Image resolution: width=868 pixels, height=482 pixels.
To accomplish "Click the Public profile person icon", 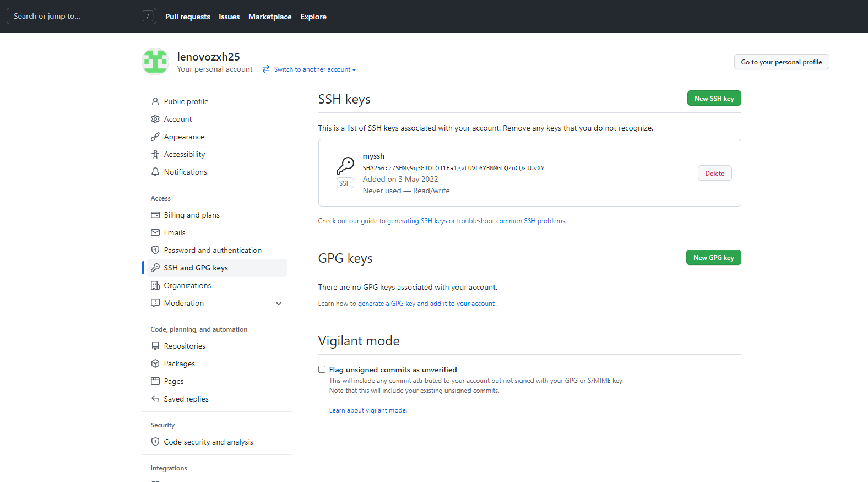I will (x=155, y=101).
